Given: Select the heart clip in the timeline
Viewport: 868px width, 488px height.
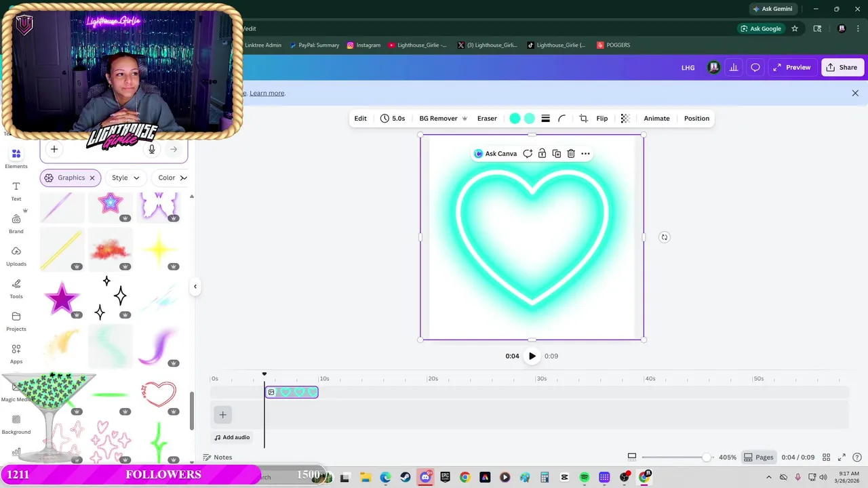Looking at the screenshot, I should [292, 392].
